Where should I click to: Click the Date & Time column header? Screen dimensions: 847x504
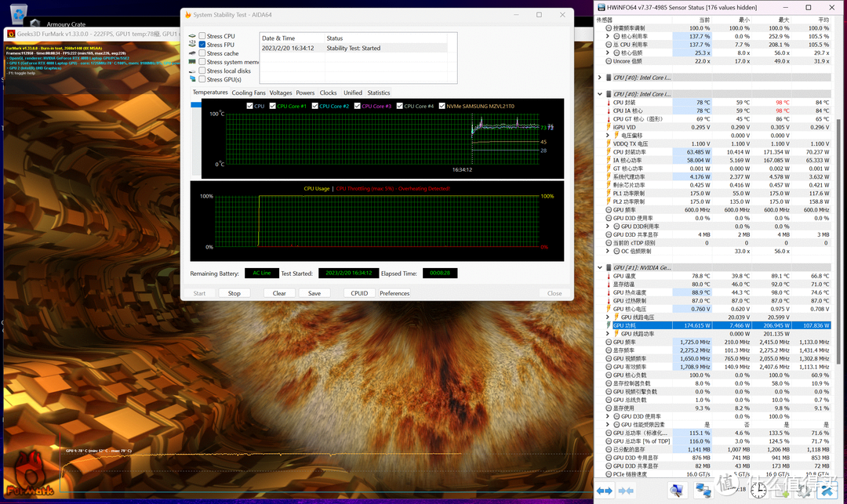coord(293,38)
